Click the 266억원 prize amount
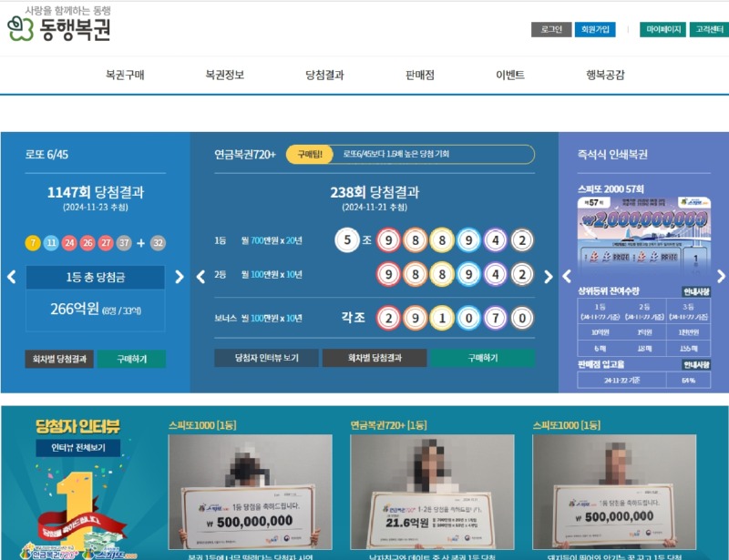 click(75, 309)
